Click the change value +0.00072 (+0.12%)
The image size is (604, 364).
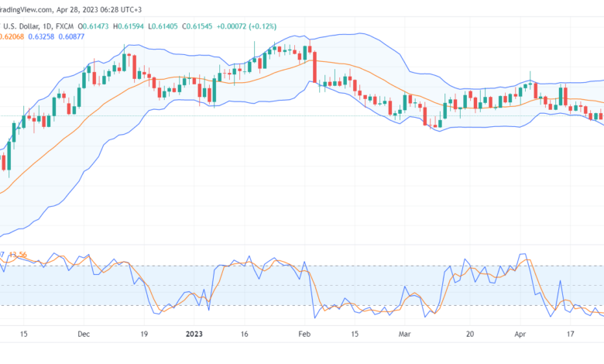pos(246,26)
